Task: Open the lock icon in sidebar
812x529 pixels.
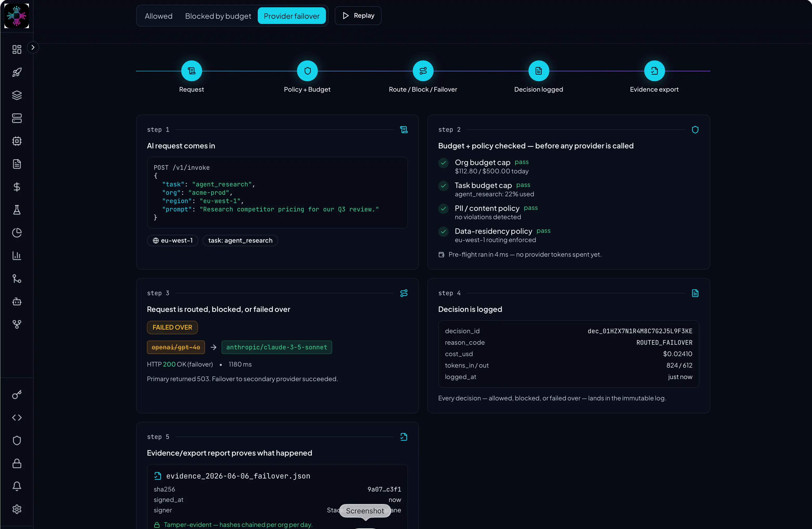Action: click(x=17, y=463)
